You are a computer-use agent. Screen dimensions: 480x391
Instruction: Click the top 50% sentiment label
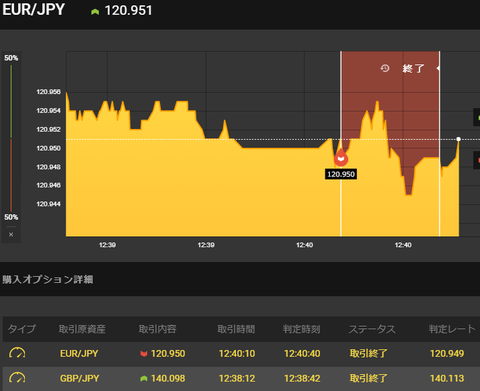pos(11,58)
